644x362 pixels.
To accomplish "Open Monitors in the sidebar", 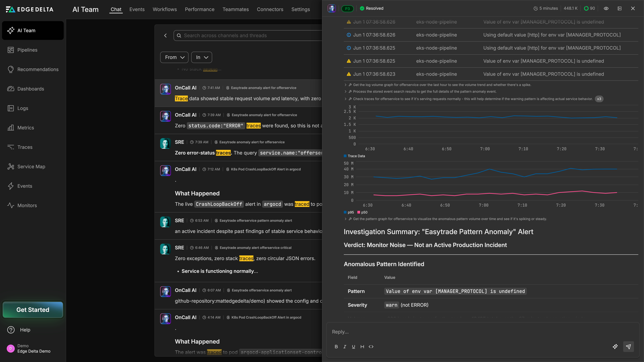I will 33,205.
